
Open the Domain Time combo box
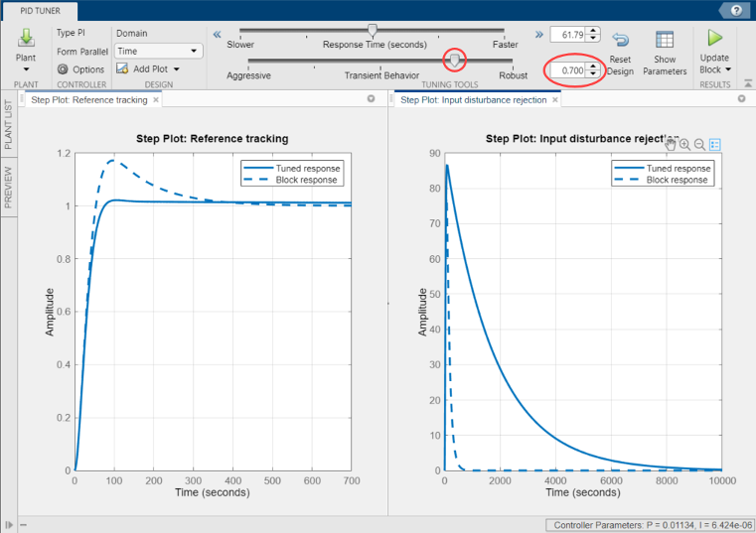(158, 51)
